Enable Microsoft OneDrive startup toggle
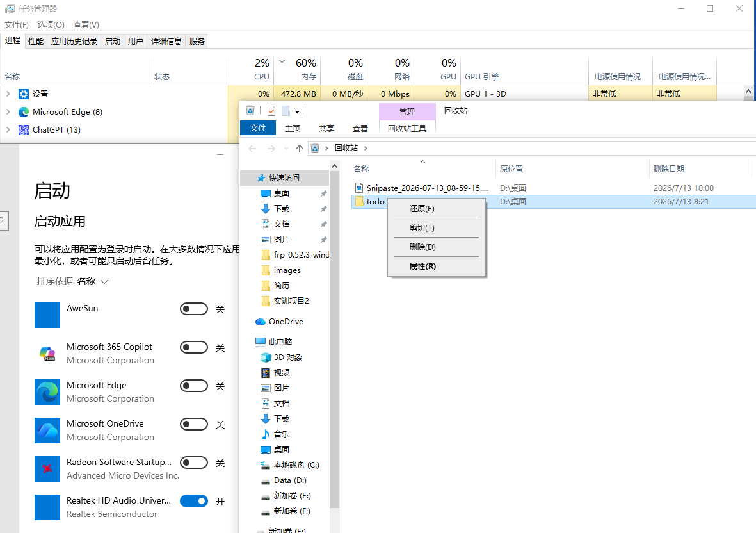This screenshot has height=533, width=756. tap(194, 424)
